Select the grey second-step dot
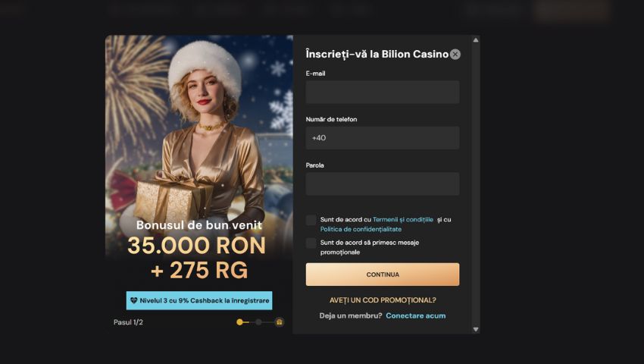Image resolution: width=644 pixels, height=364 pixels. click(x=258, y=322)
